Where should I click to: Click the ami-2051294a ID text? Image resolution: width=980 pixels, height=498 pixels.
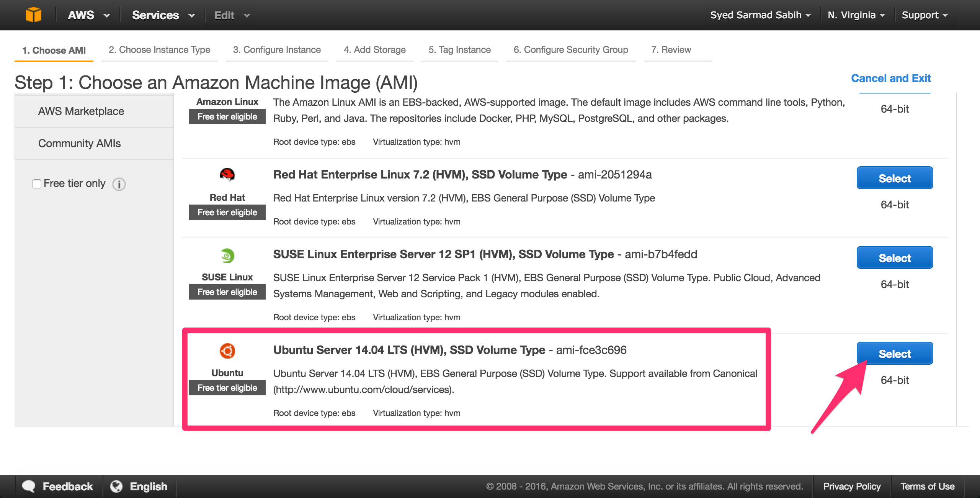tap(615, 175)
